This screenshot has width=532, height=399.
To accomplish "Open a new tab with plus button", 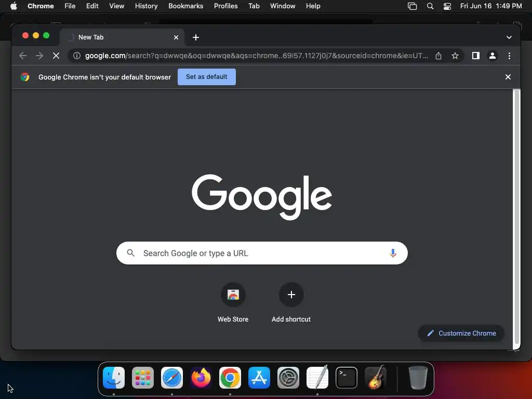I will coord(196,37).
